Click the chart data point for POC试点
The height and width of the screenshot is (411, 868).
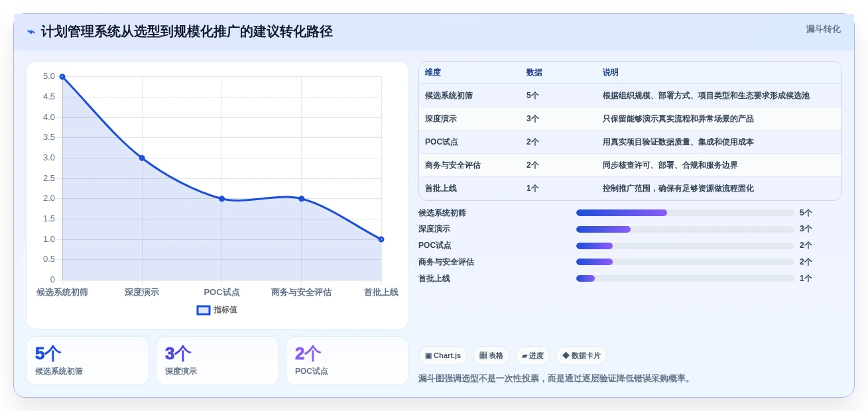coord(221,199)
